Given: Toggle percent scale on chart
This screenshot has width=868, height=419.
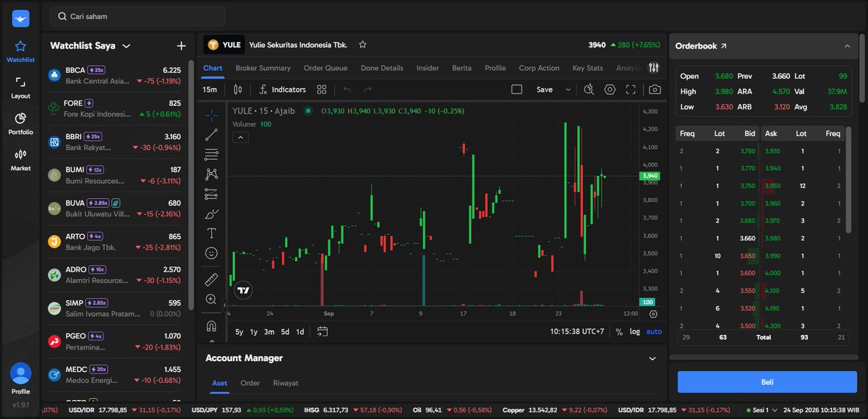Looking at the screenshot, I should tap(618, 331).
